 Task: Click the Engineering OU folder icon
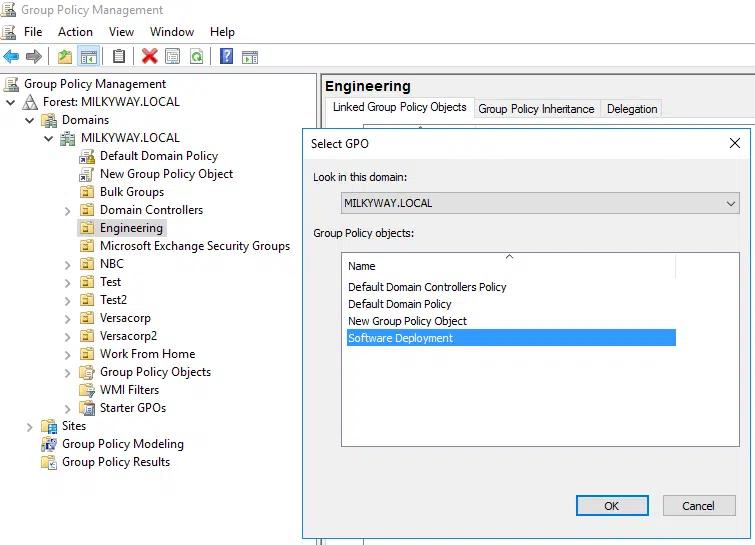coord(87,228)
